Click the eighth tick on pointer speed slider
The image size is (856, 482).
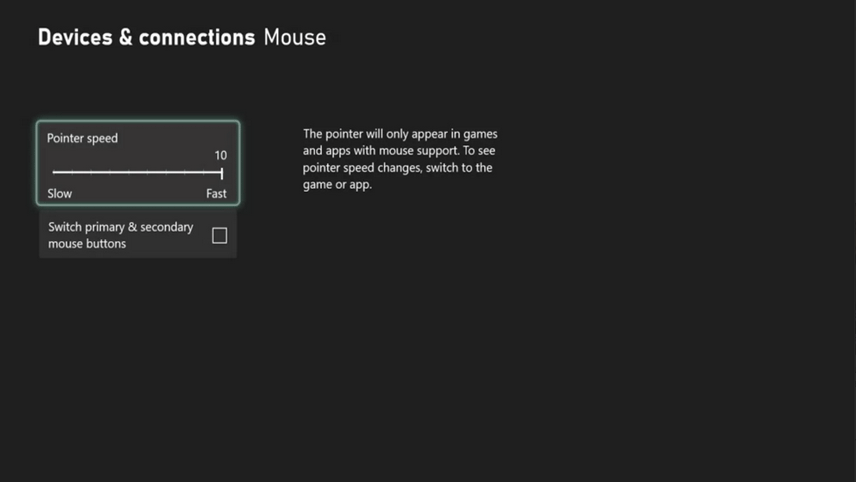(x=185, y=172)
